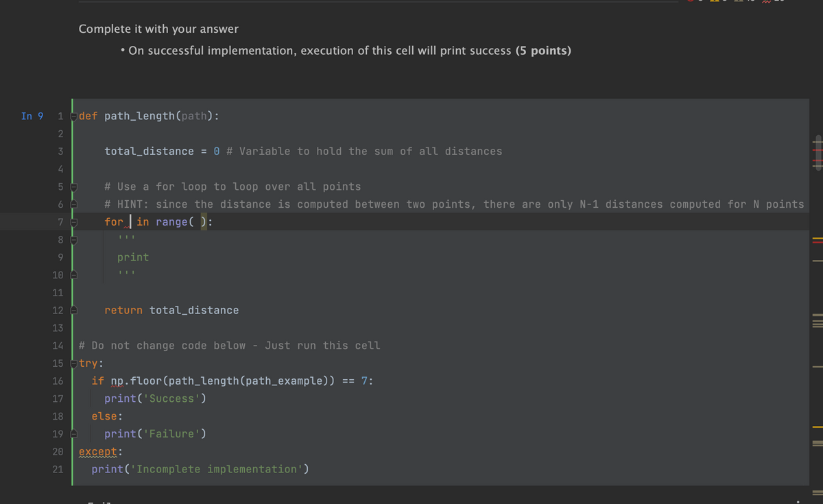Collapse the try block fold marker on line 15

[72, 363]
